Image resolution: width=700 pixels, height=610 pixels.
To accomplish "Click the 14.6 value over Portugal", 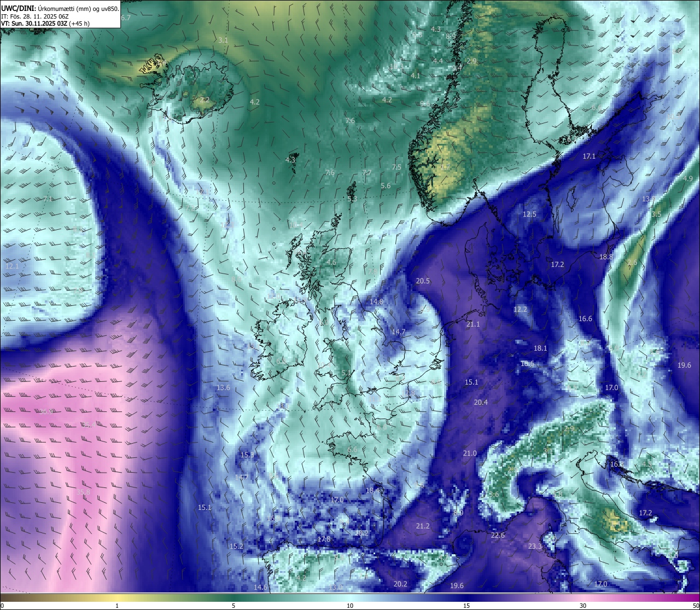I will (x=261, y=588).
